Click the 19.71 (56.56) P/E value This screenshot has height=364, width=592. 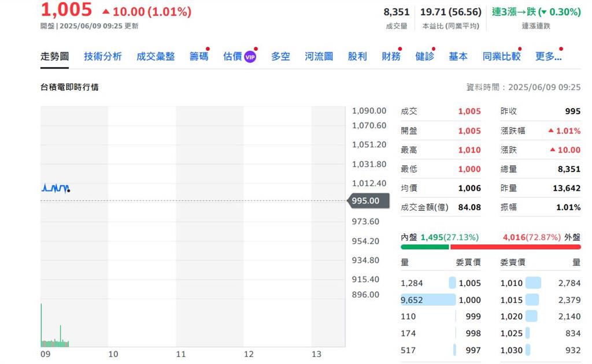pos(451,12)
